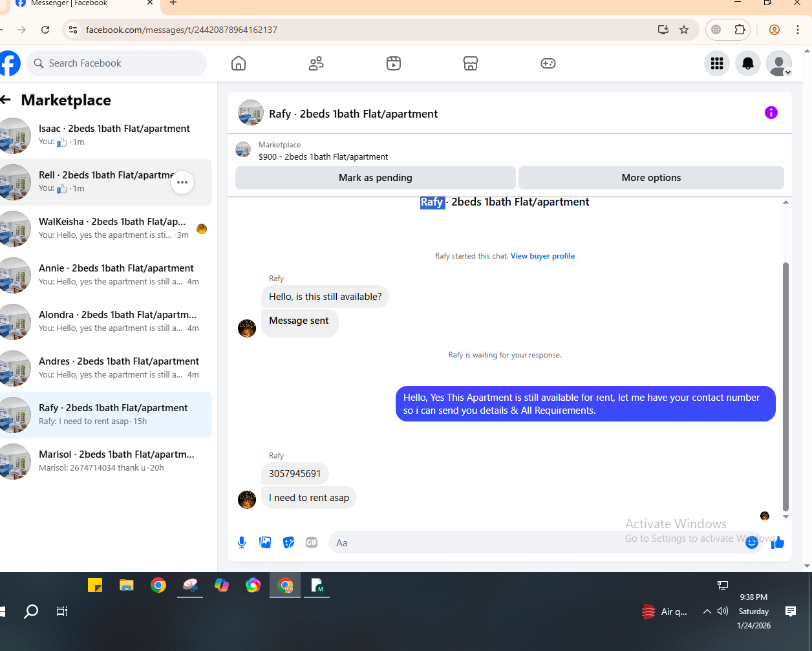
Task: Click the blue reply message bubble
Action: tap(585, 404)
